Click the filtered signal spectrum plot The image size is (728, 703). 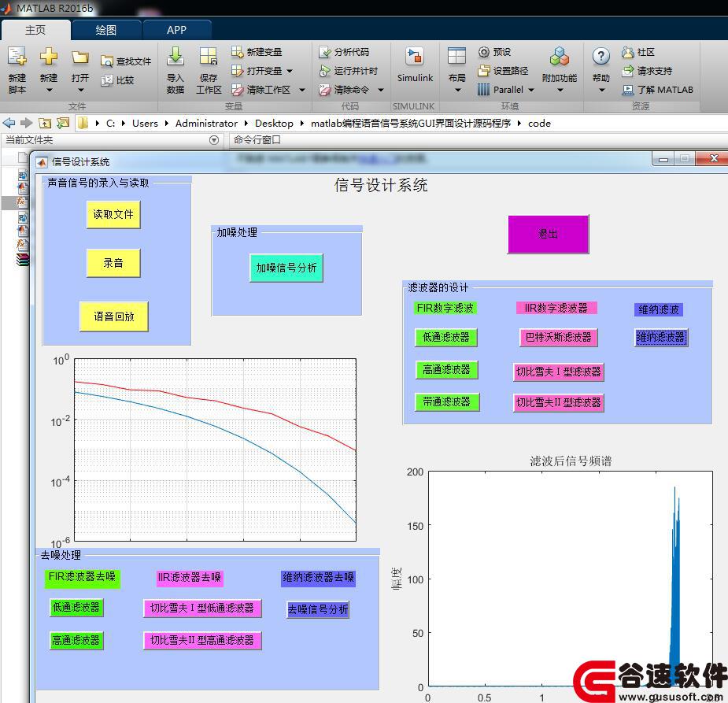(x=570, y=579)
